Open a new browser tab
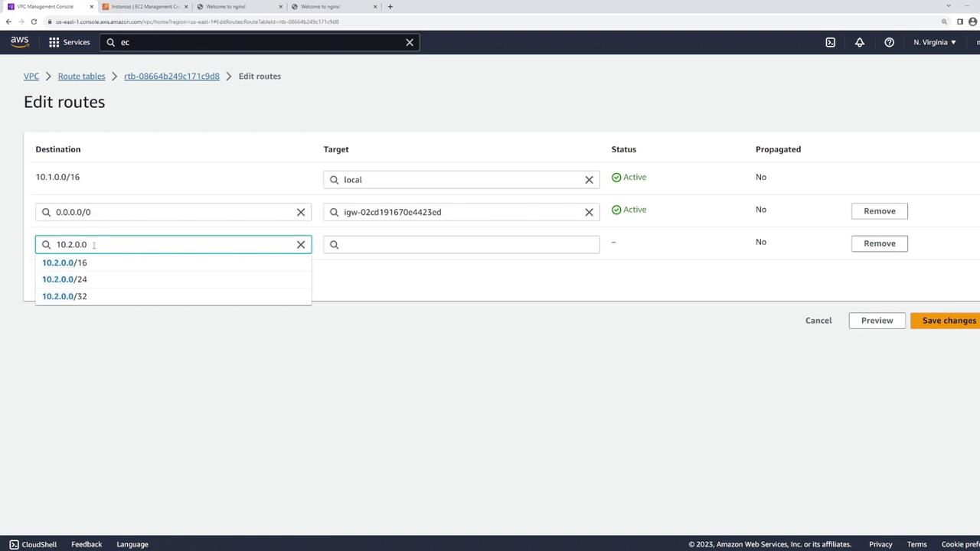980x551 pixels. (390, 7)
